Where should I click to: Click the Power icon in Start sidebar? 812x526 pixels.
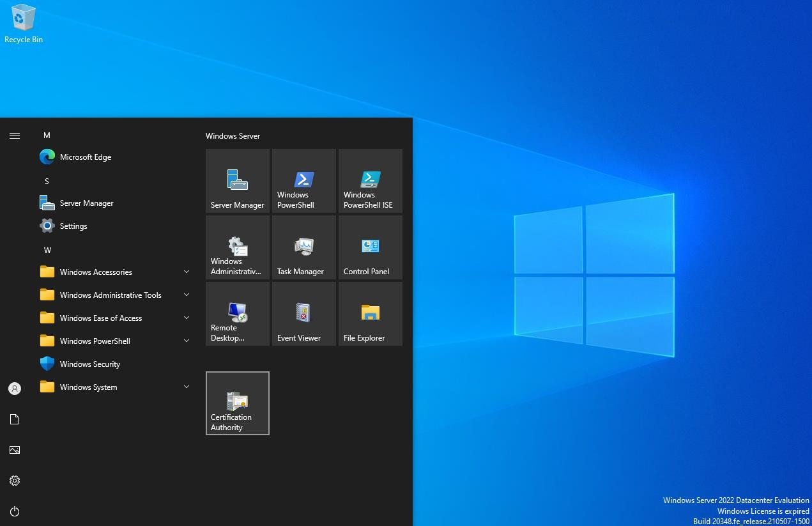pos(15,511)
